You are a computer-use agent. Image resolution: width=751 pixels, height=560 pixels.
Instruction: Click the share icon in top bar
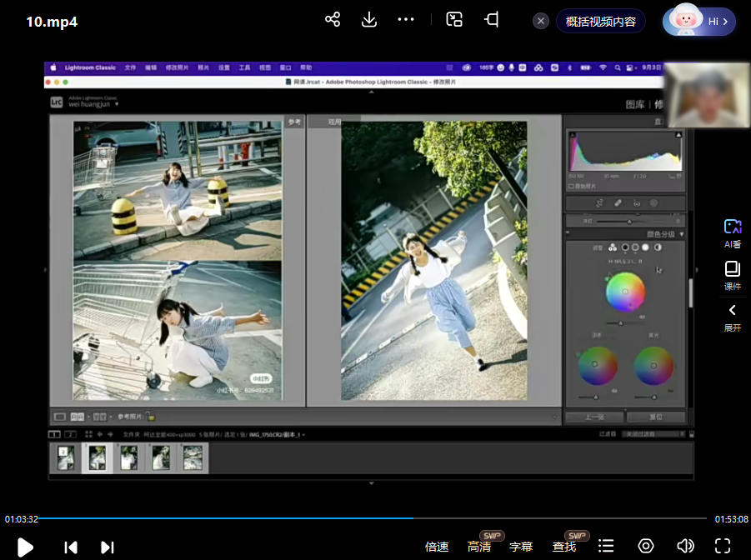(x=333, y=20)
